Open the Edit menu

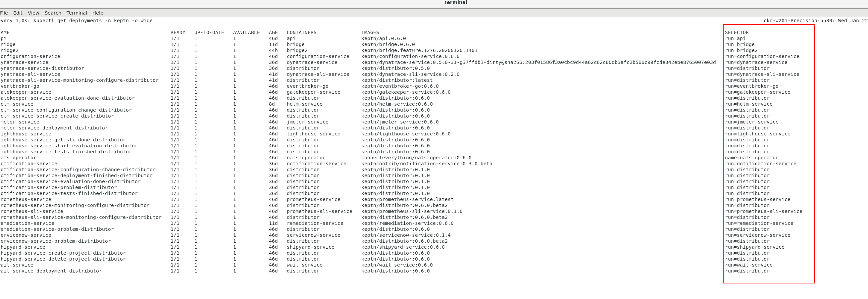point(18,13)
